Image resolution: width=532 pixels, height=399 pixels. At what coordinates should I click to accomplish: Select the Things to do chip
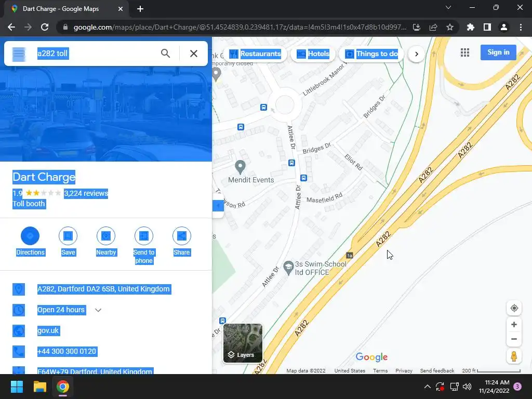371,54
